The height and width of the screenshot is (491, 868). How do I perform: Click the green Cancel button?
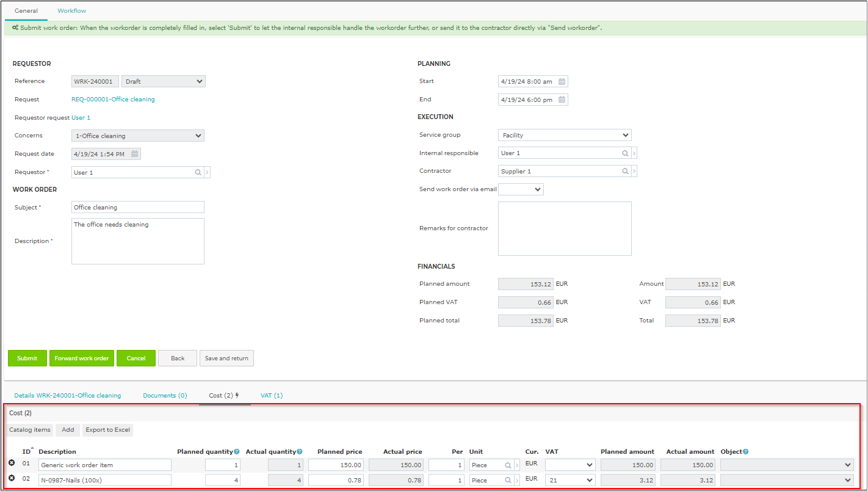point(136,358)
